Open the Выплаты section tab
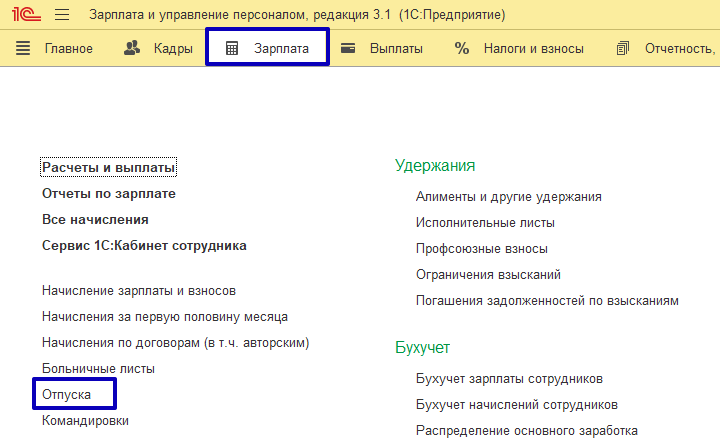720x438 pixels. pyautogui.click(x=396, y=48)
